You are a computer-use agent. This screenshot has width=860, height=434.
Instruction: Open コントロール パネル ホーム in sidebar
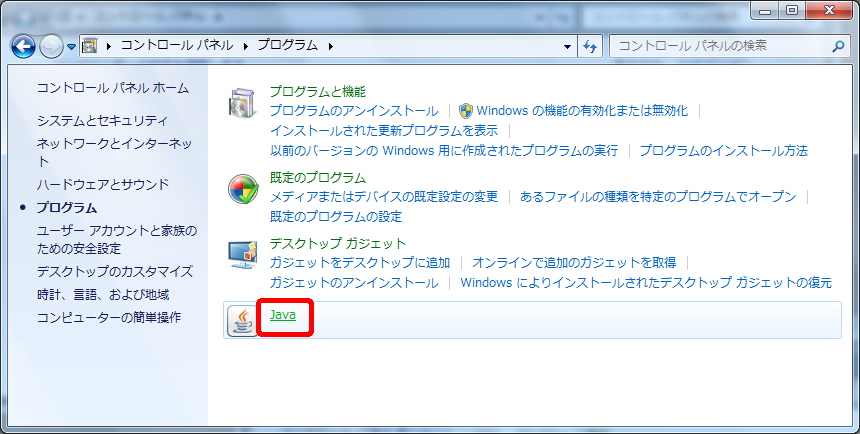113,88
